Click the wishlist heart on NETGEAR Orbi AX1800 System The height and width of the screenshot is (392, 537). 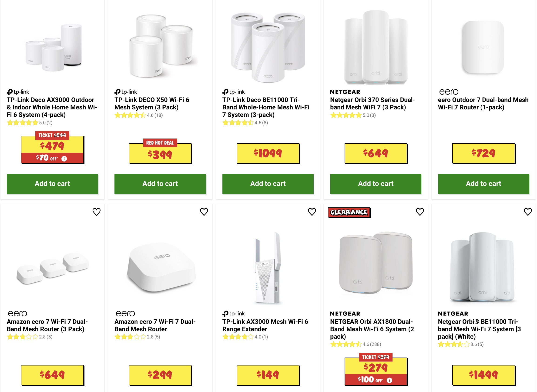[x=420, y=212]
